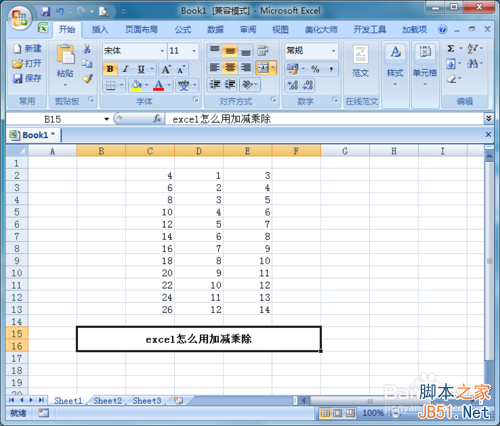The height and width of the screenshot is (426, 500).
Task: Toggle Underline formatting
Action: 141,69
